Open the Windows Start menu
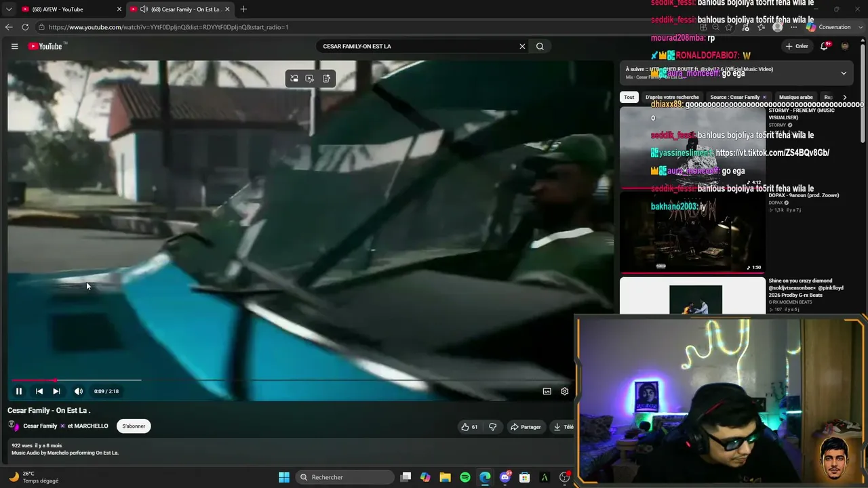The width and height of the screenshot is (868, 488). coord(284,477)
